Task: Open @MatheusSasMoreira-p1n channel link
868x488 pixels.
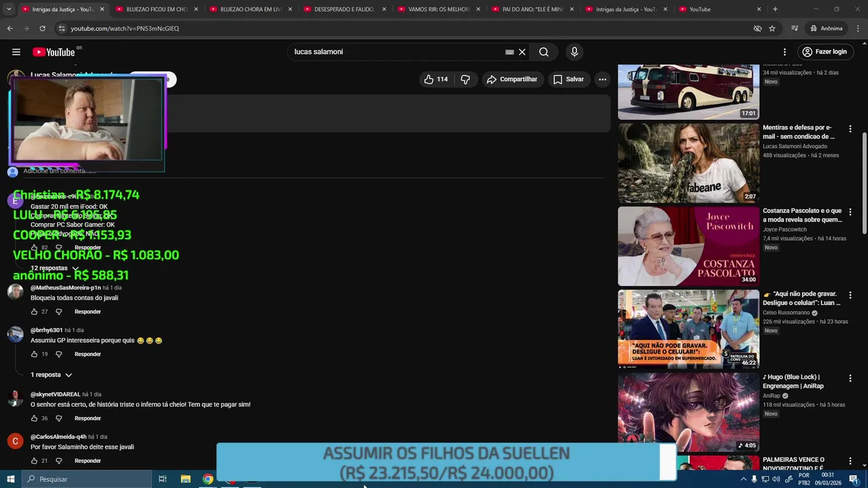Action: (x=65, y=288)
